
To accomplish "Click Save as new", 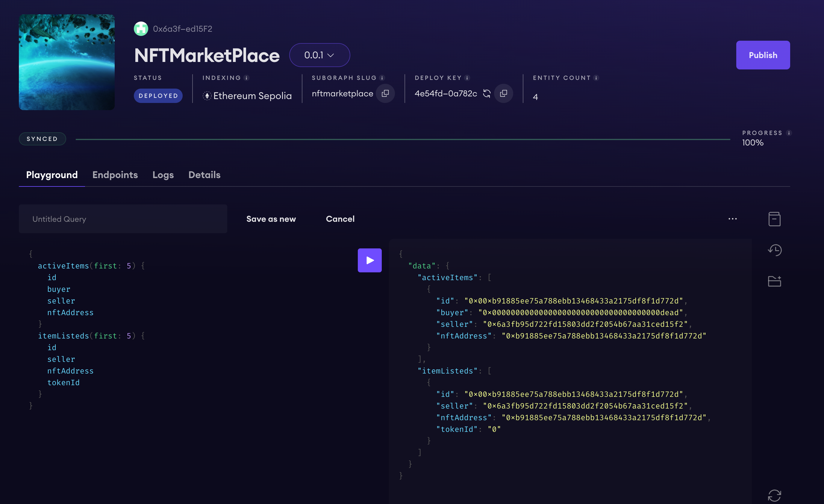I will pos(271,219).
